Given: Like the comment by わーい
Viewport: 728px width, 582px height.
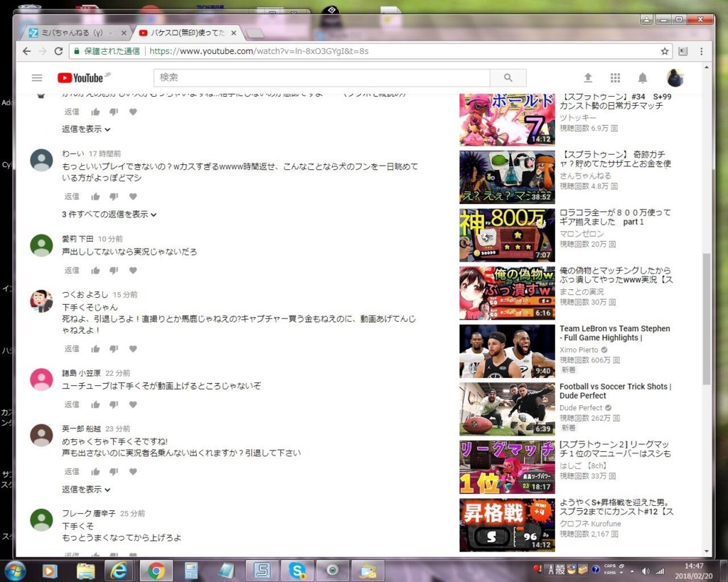Looking at the screenshot, I should [x=96, y=196].
